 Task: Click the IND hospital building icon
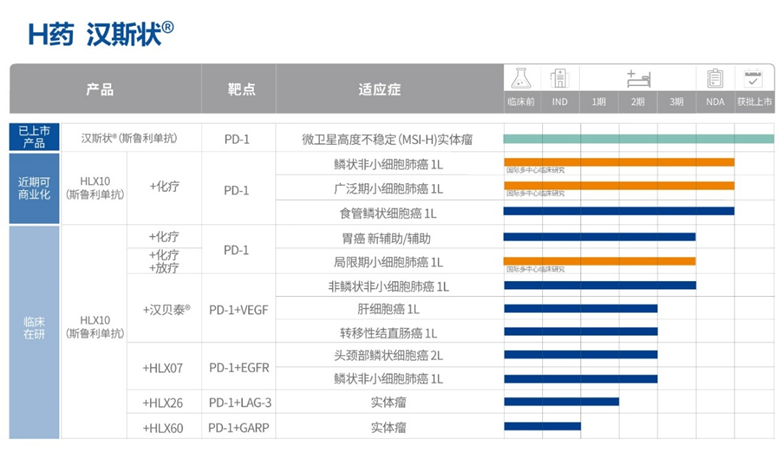point(559,78)
